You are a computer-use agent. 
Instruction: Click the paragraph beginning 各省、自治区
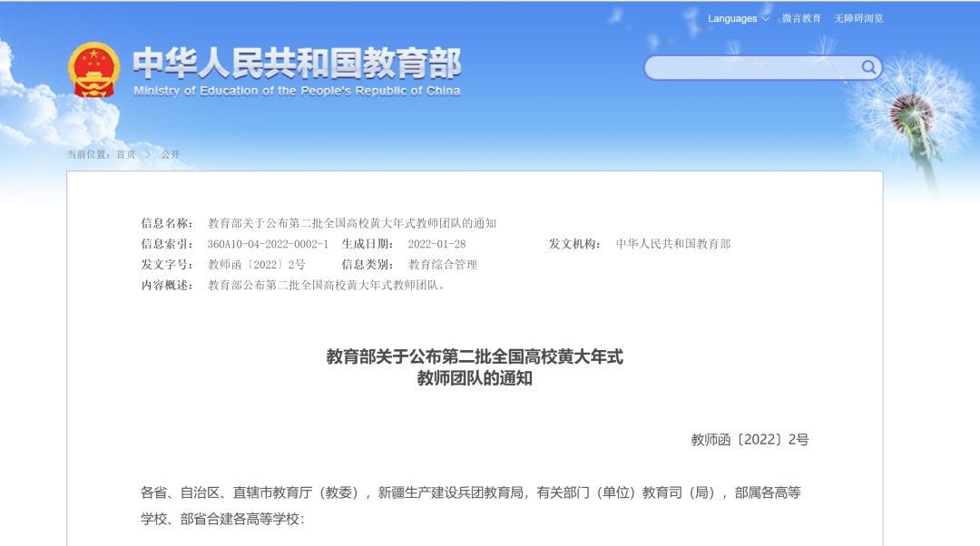tap(471, 506)
